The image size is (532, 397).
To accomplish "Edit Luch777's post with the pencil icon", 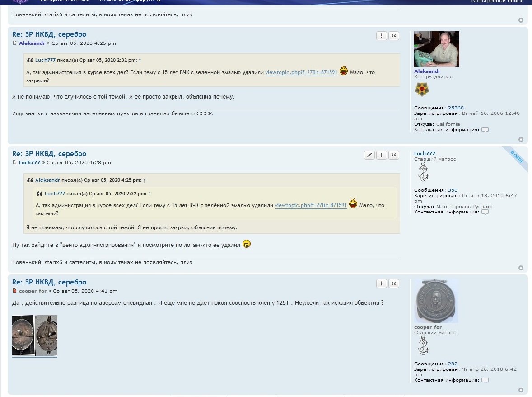I will coord(369,156).
